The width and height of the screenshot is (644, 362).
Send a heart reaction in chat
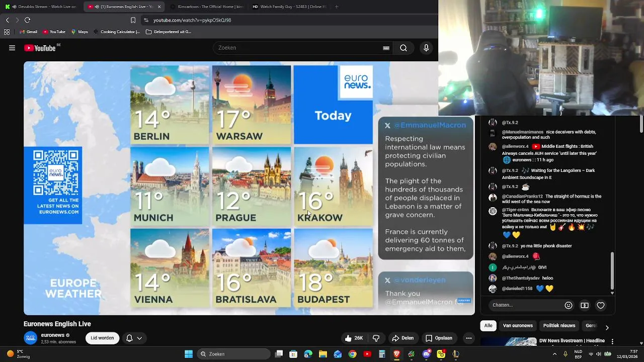[x=601, y=305]
